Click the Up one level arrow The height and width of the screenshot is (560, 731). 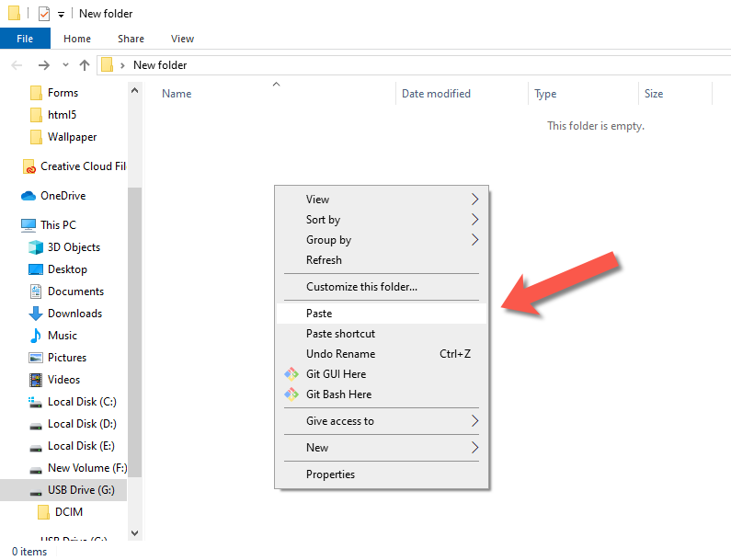click(85, 65)
